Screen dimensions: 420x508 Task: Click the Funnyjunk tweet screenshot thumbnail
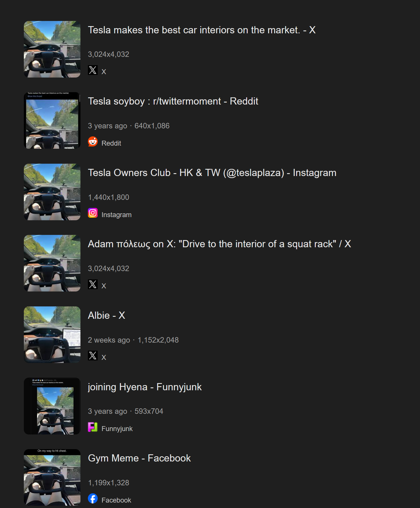tap(52, 406)
